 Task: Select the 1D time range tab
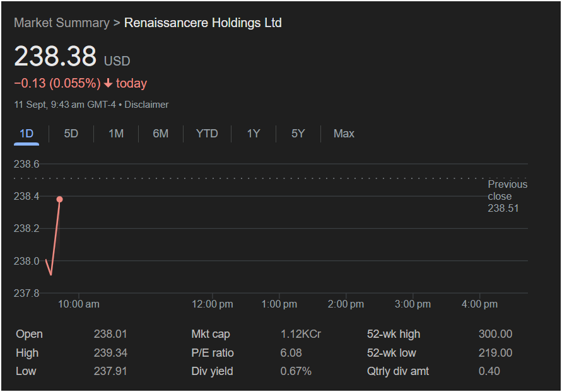click(26, 134)
